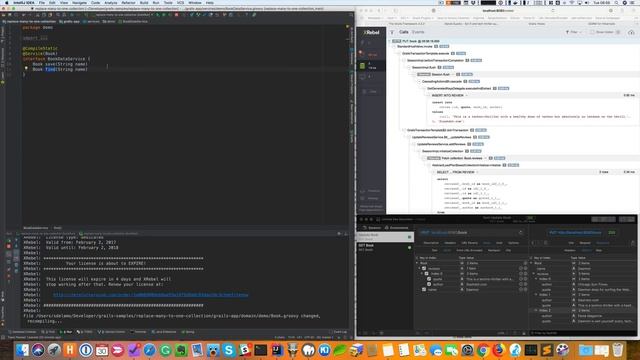Click the 'grails-app' breadcrumb in the navigation bar
This screenshot has width=640, height=360.
(69, 22)
